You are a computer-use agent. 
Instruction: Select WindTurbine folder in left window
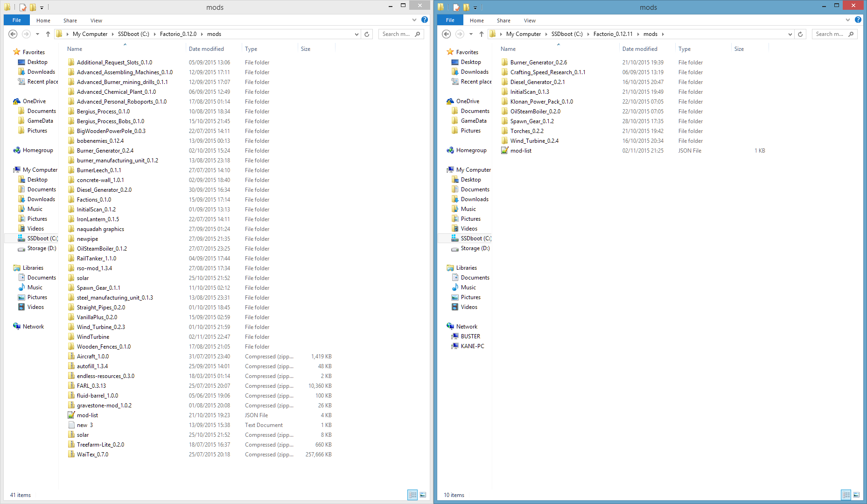[88, 337]
